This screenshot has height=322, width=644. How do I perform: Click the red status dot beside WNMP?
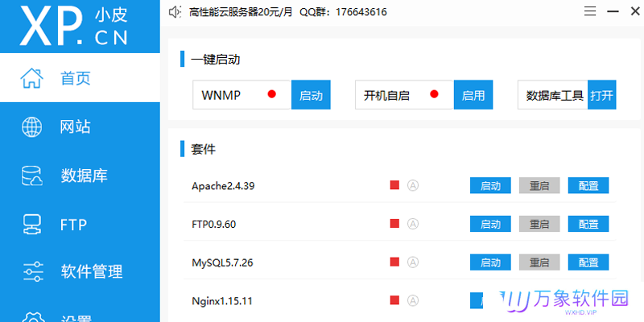click(x=271, y=94)
